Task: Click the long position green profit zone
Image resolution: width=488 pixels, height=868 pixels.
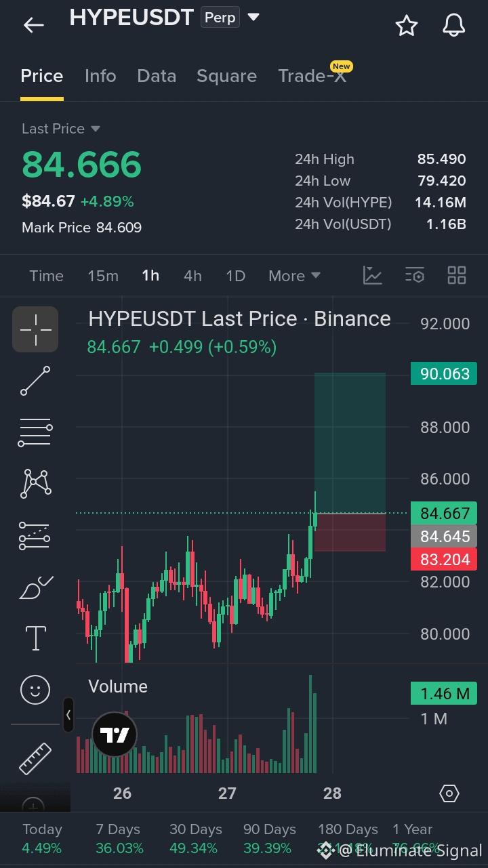Action: (350, 443)
